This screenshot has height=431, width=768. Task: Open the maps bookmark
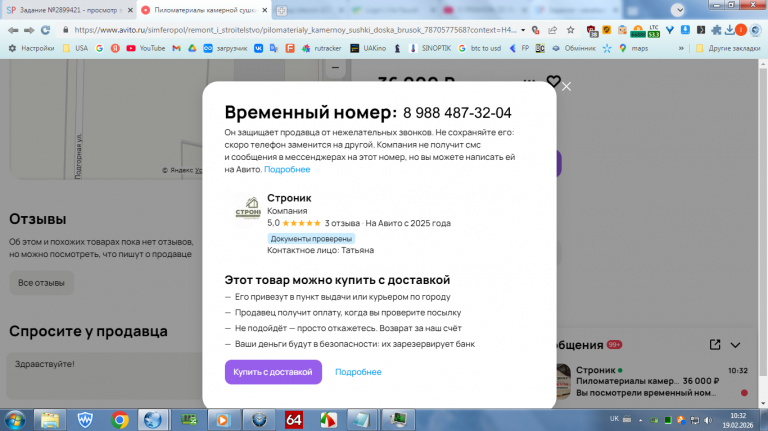pos(633,48)
